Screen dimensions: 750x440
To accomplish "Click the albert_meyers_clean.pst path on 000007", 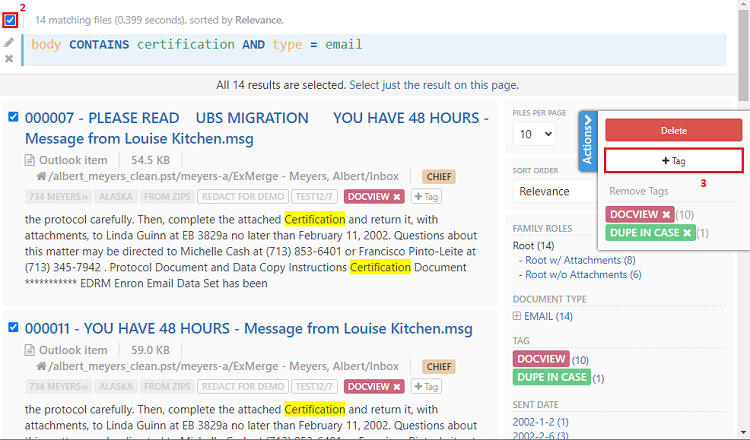I will click(223, 176).
